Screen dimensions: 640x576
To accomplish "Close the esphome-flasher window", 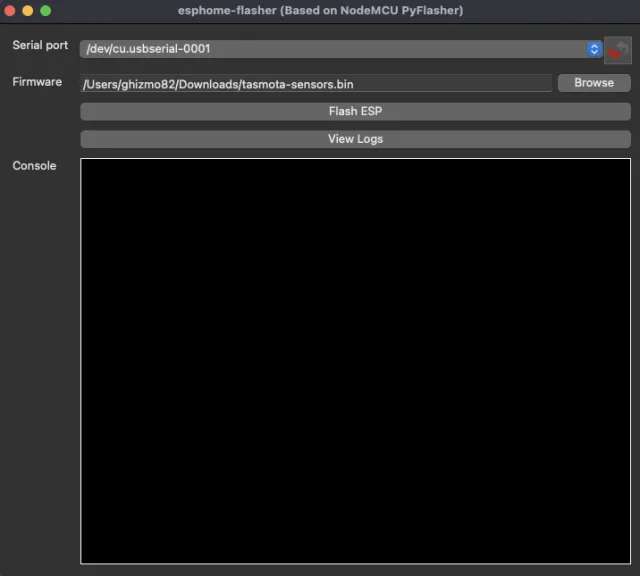I will (x=10, y=10).
